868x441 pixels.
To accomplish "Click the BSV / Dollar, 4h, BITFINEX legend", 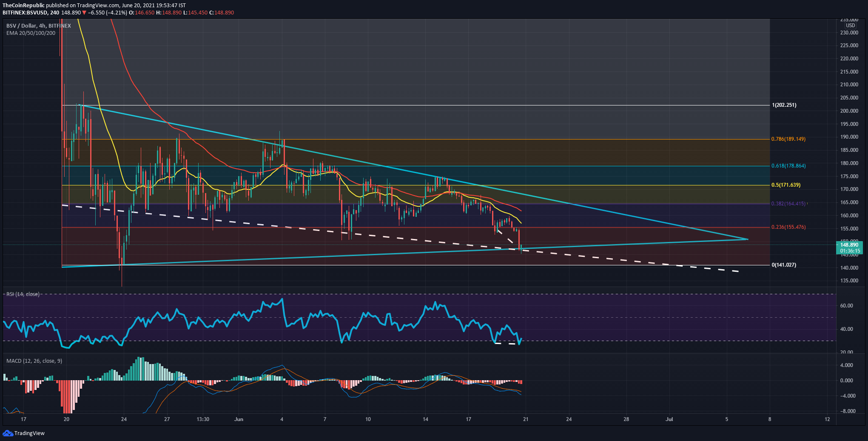I will (x=39, y=26).
